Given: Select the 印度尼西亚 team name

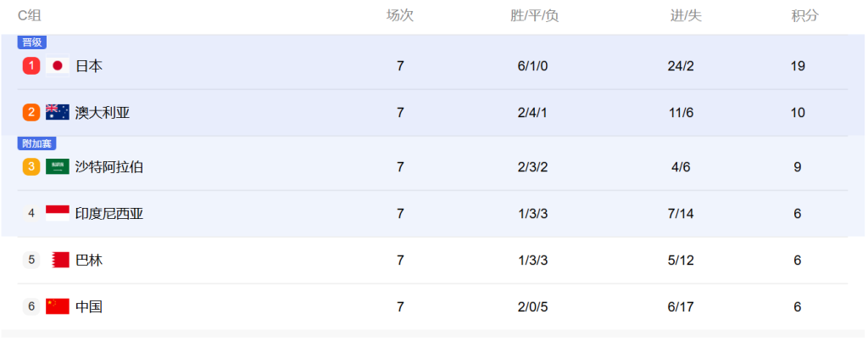Looking at the screenshot, I should 109,213.
